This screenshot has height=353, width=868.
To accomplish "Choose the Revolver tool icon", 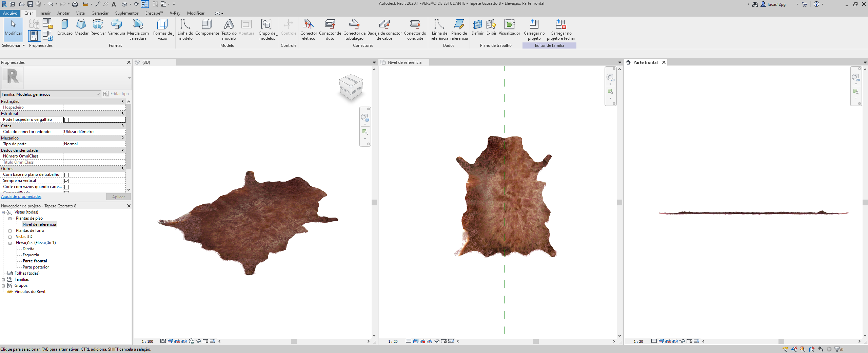I will [98, 25].
